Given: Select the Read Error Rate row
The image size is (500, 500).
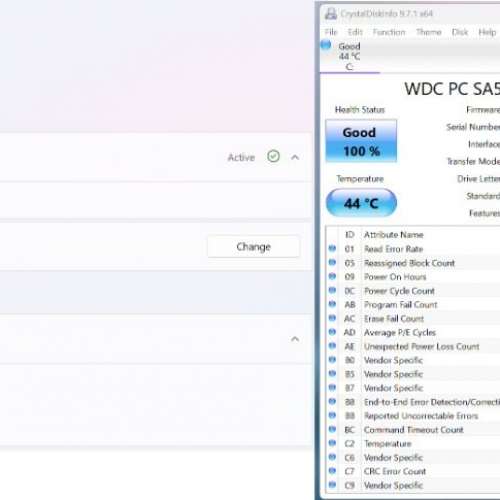Looking at the screenshot, I should (413, 249).
